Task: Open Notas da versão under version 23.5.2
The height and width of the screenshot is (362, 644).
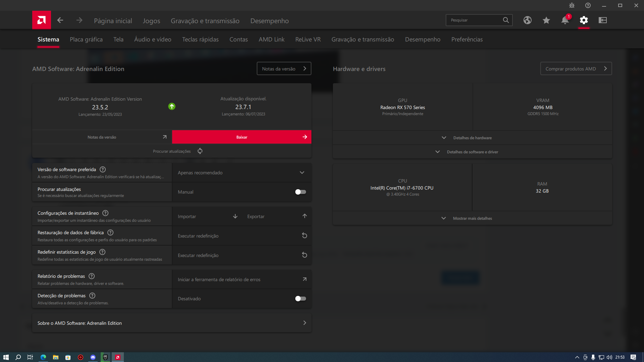Action: point(102,137)
